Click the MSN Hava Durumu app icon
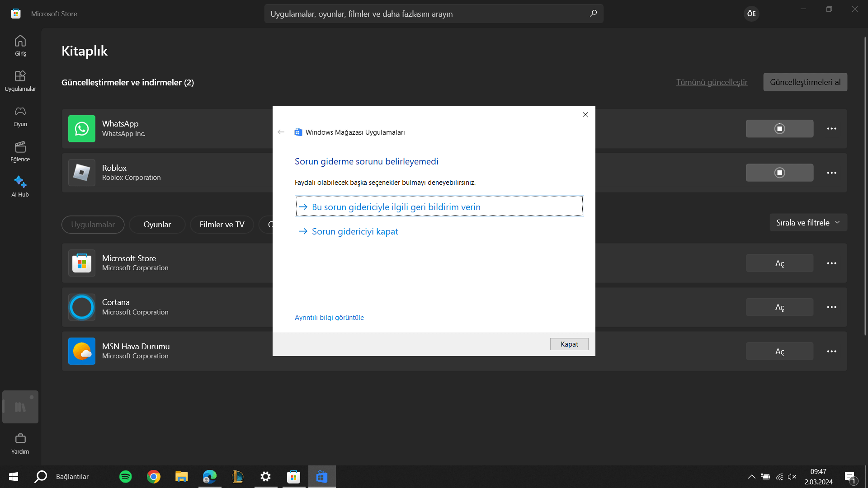868x488 pixels. (82, 351)
